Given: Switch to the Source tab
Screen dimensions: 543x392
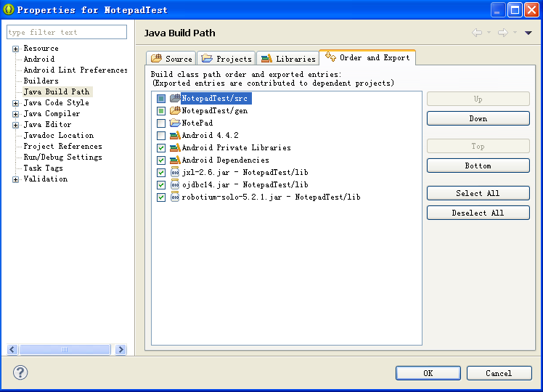Looking at the screenshot, I should pyautogui.click(x=171, y=59).
